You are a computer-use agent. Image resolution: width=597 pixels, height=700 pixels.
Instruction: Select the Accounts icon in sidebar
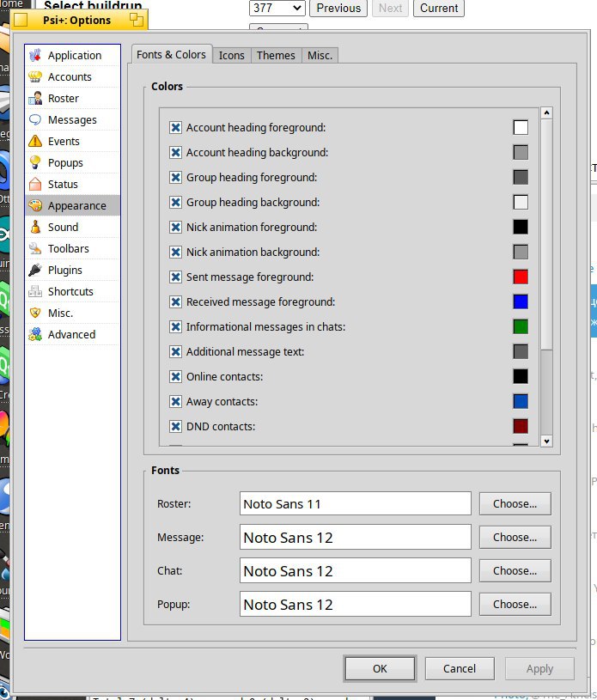[x=35, y=76]
